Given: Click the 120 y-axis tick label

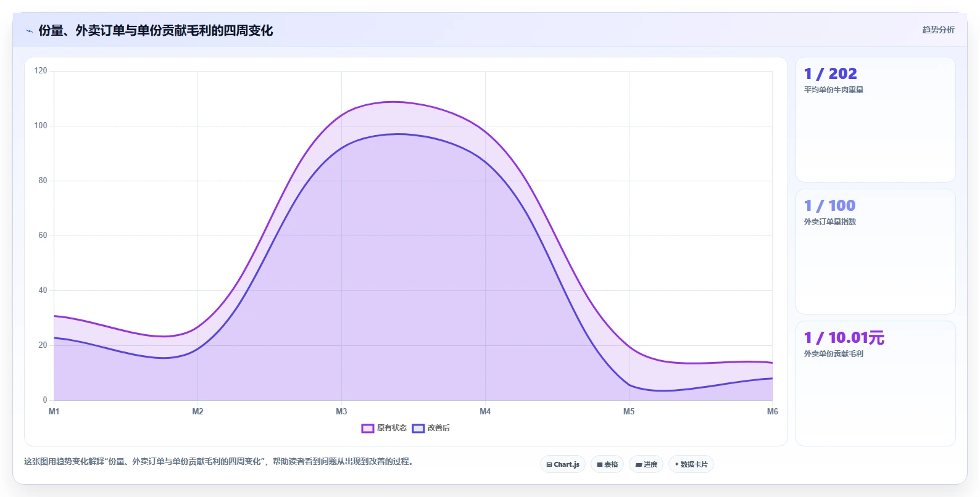Looking at the screenshot, I should pos(41,71).
